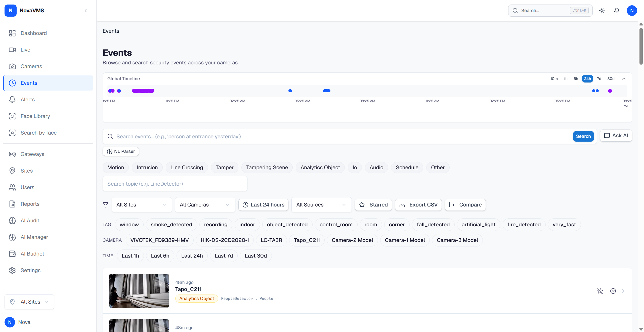Open user avatar menu in top bar

click(x=632, y=11)
